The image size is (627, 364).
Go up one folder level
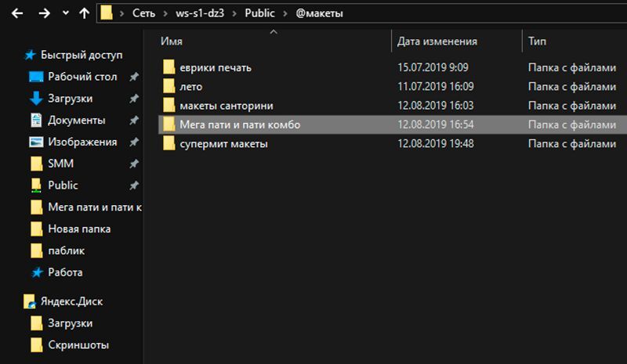coord(83,13)
